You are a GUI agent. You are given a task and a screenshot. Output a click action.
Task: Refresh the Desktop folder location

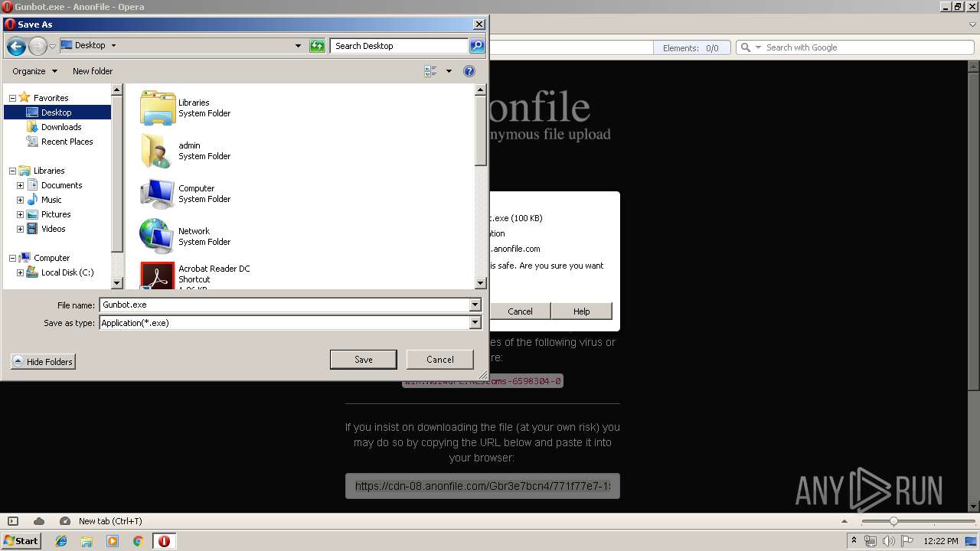point(317,46)
